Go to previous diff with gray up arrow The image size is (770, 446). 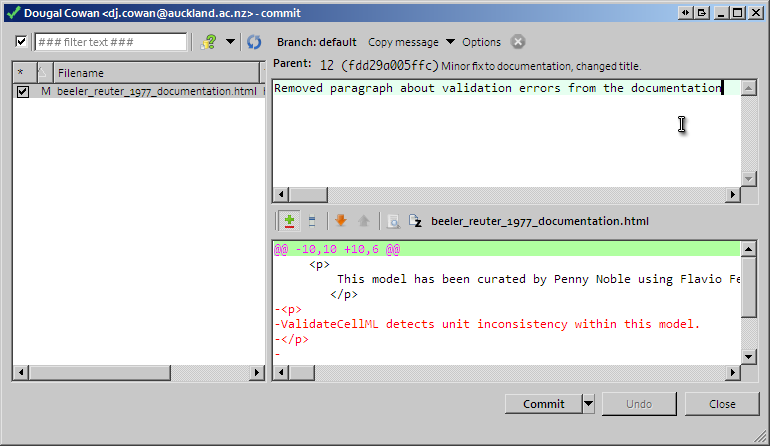[x=364, y=221]
